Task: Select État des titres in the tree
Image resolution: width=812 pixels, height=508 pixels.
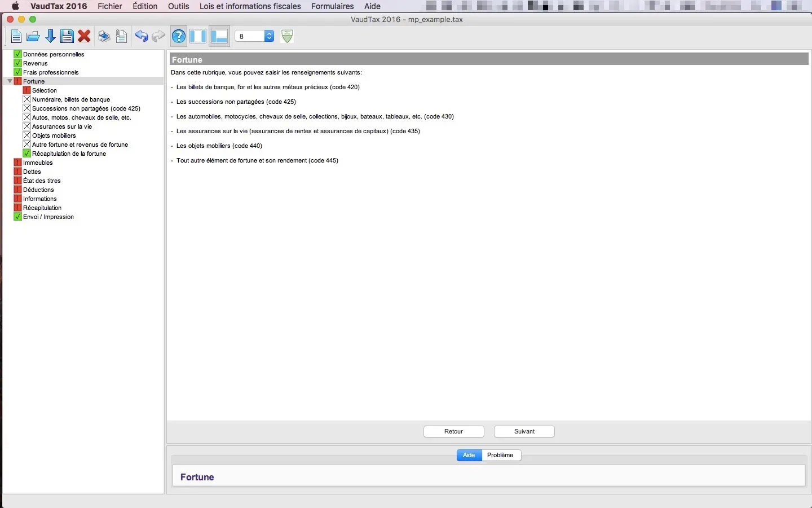Action: coord(42,181)
